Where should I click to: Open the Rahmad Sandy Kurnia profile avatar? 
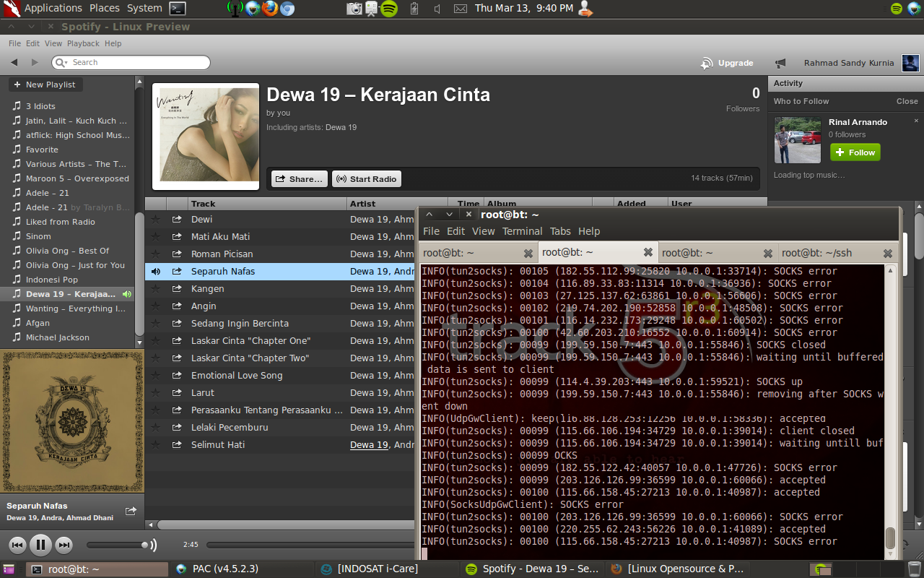coord(911,63)
